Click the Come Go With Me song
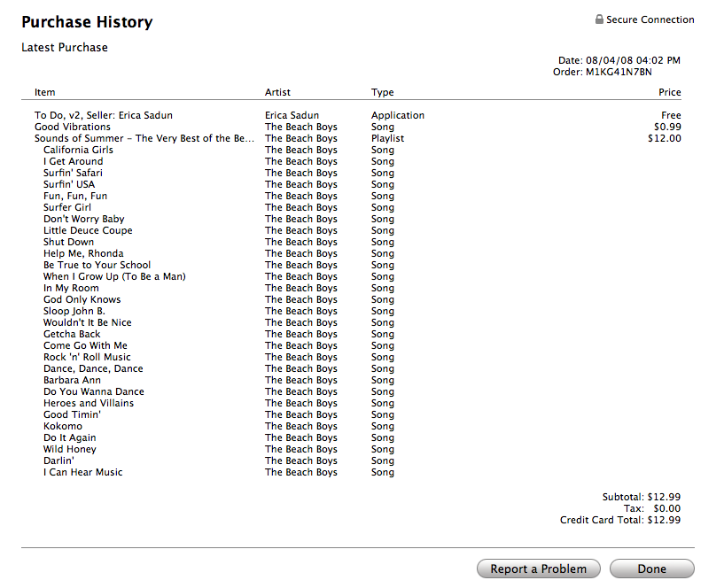724x588 pixels. click(85, 345)
